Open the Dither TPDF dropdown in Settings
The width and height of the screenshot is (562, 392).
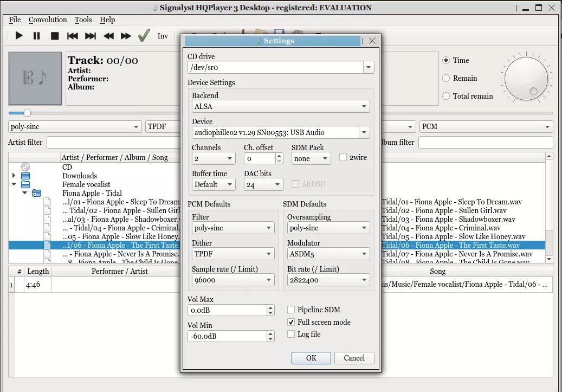click(x=233, y=254)
